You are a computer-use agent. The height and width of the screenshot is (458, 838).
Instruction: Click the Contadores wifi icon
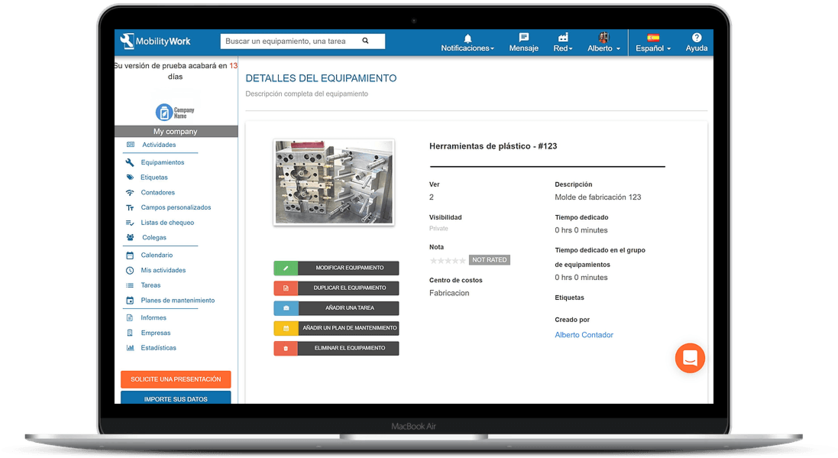[x=130, y=192]
